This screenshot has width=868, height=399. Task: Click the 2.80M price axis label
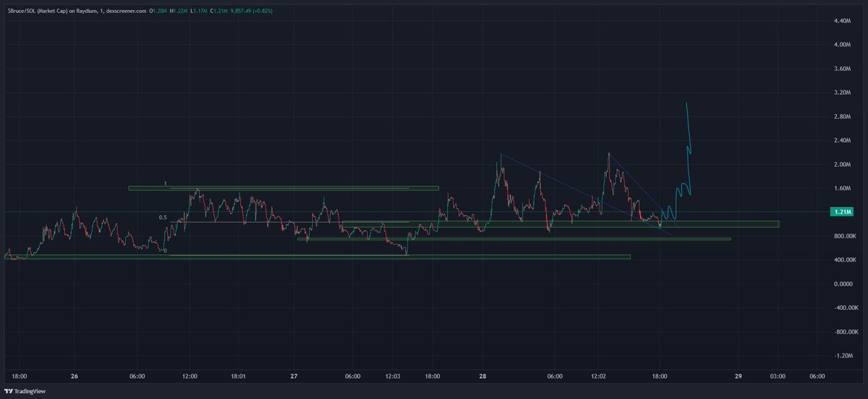pyautogui.click(x=842, y=117)
